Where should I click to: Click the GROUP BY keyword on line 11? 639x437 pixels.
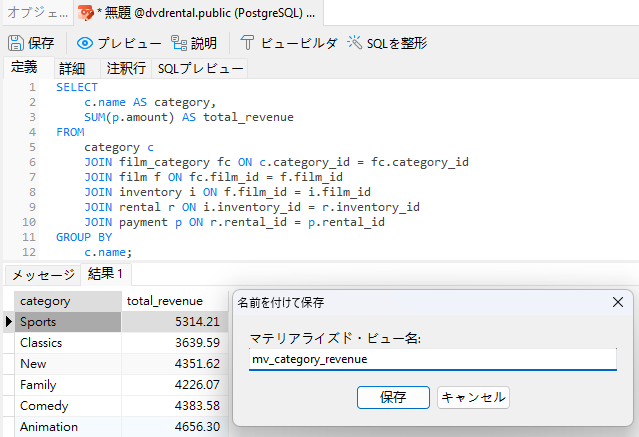tap(84, 237)
